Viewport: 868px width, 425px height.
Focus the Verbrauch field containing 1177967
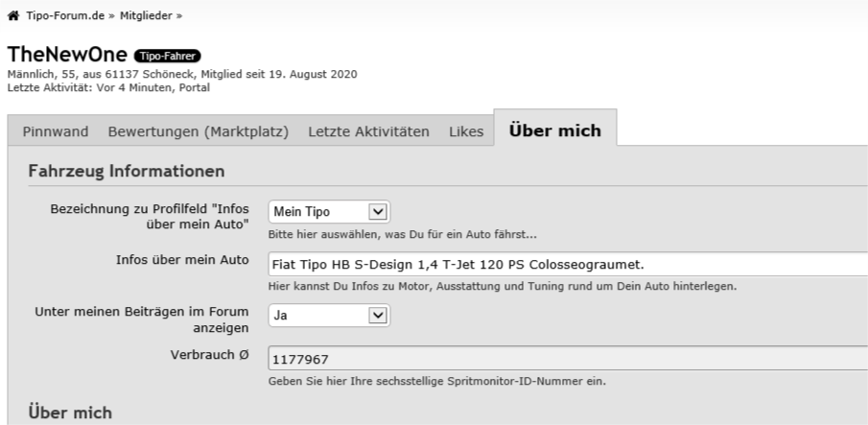[x=566, y=361]
